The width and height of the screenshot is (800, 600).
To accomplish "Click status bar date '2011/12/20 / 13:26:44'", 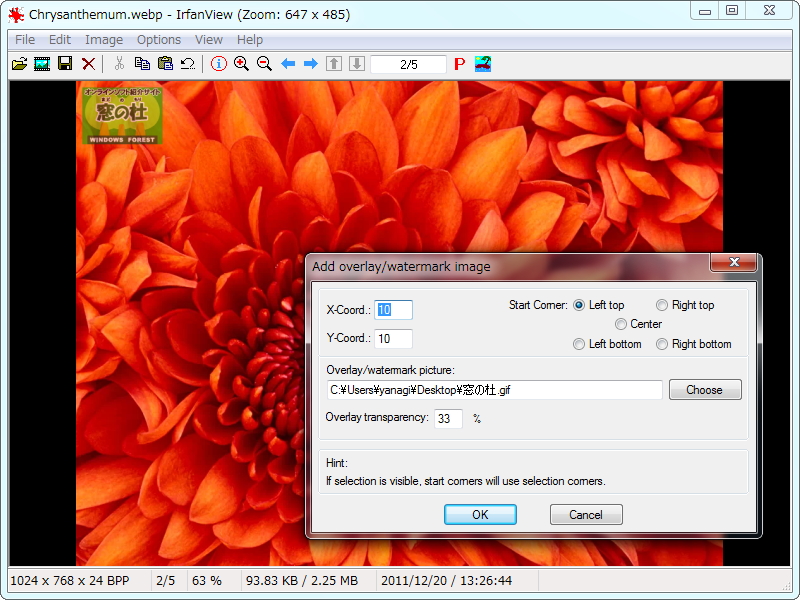I will [x=446, y=581].
